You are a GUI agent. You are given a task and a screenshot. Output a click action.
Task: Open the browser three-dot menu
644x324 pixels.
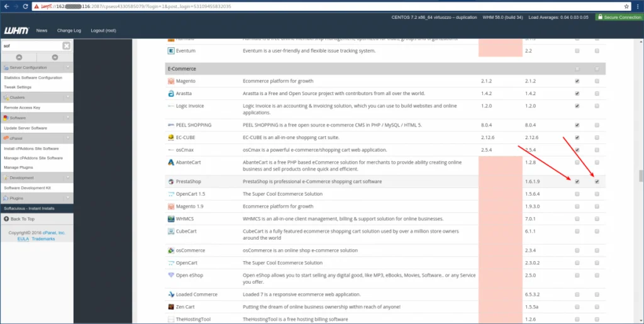coord(638,6)
